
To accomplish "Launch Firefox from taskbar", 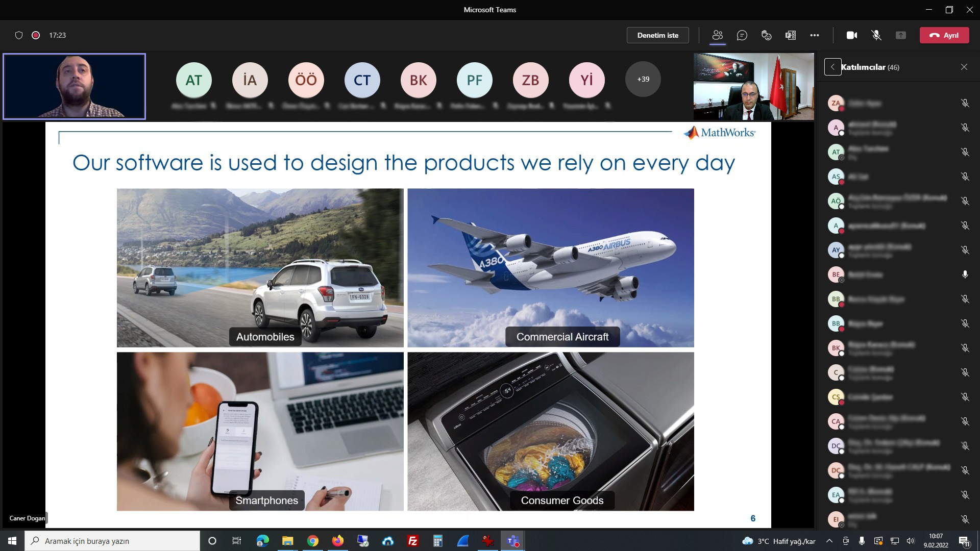I will tap(337, 541).
